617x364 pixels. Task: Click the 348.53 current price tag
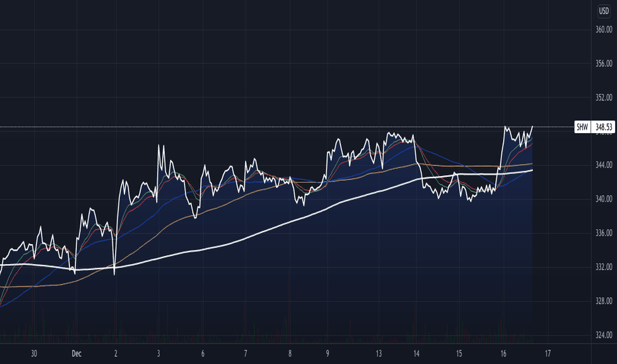603,127
